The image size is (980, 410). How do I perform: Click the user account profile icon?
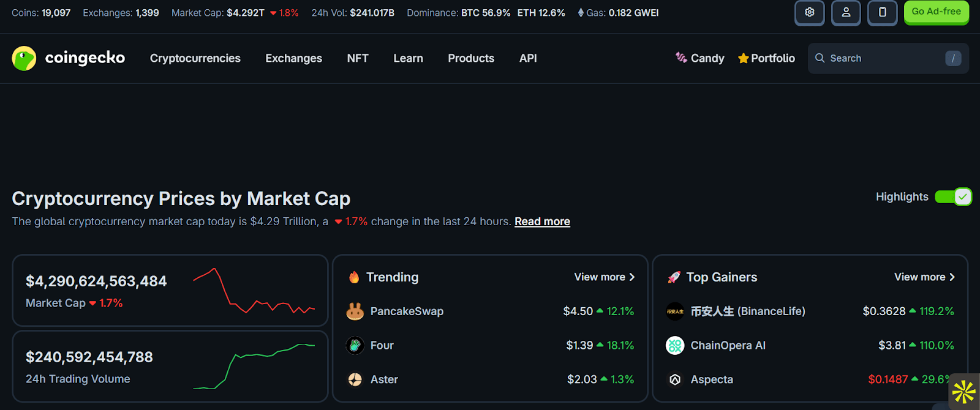point(846,12)
